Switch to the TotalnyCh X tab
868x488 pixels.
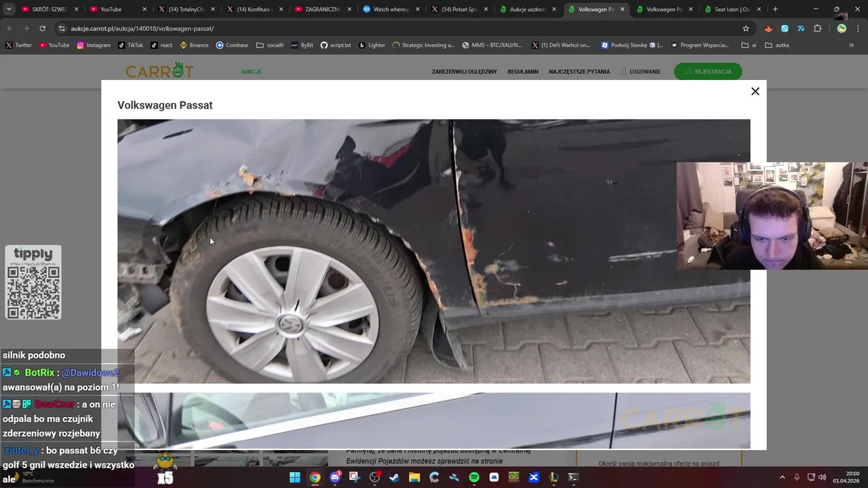pyautogui.click(x=186, y=9)
